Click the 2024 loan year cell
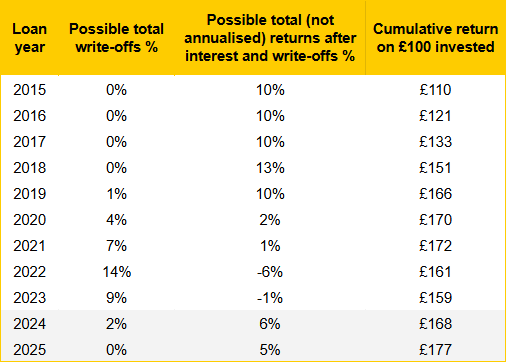This screenshot has height=363, width=507. (x=29, y=324)
